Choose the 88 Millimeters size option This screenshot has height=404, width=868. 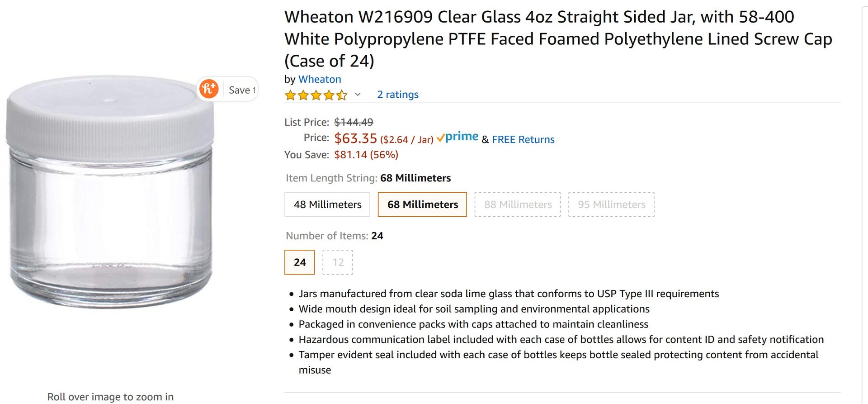click(518, 204)
